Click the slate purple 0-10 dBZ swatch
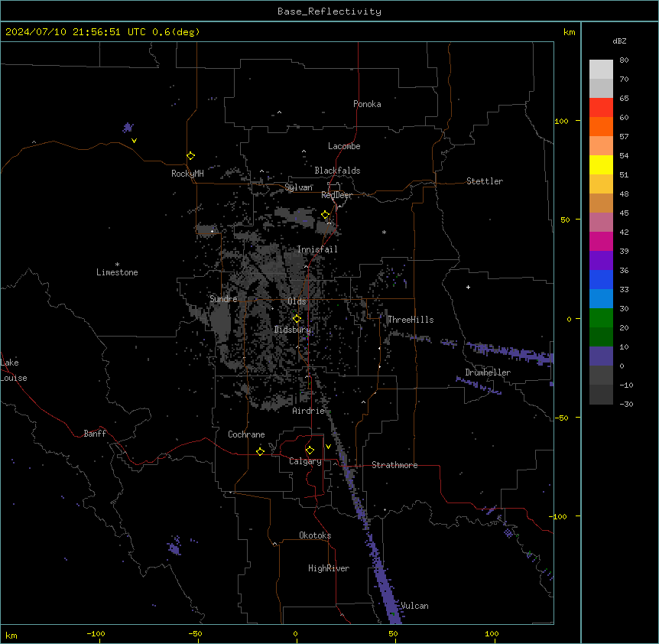Image resolution: width=659 pixels, height=644 pixels. [x=601, y=356]
